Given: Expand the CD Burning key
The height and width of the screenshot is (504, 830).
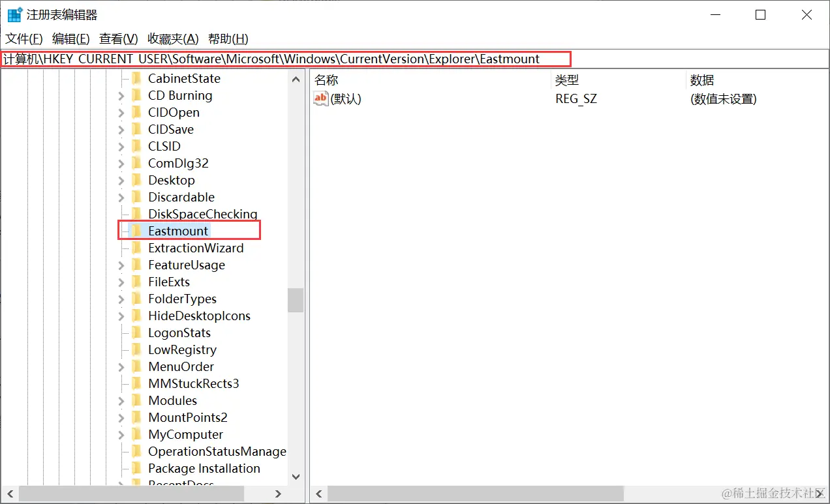Looking at the screenshot, I should 121,96.
